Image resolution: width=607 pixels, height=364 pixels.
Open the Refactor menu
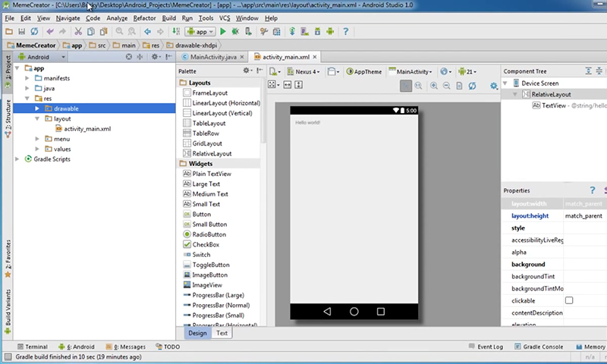(x=144, y=17)
